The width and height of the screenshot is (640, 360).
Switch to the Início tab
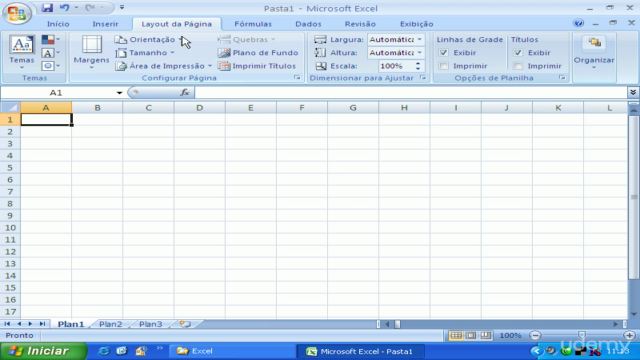coord(58,24)
